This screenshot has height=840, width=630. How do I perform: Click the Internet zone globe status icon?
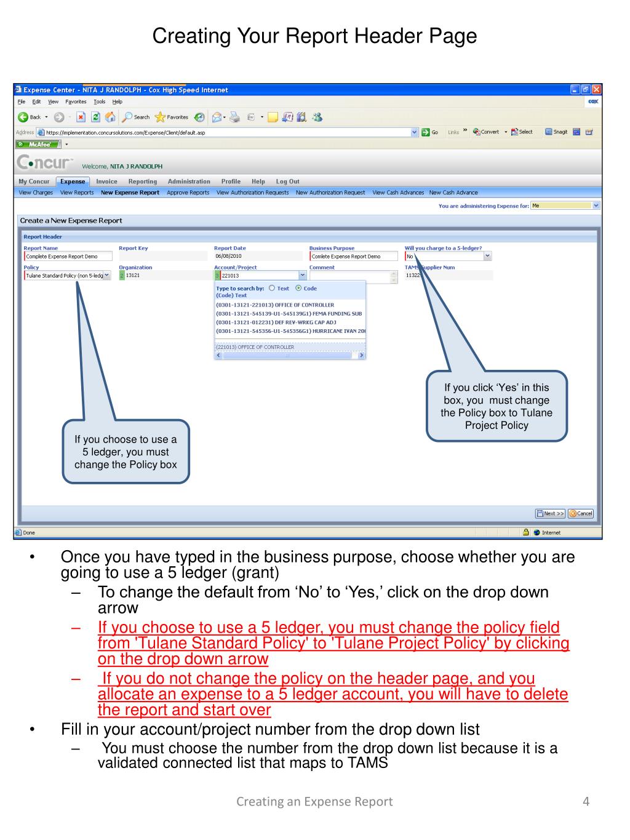pyautogui.click(x=537, y=533)
